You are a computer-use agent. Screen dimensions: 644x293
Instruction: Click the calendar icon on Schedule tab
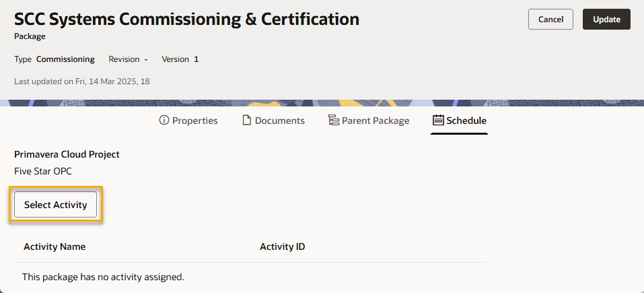tap(438, 121)
